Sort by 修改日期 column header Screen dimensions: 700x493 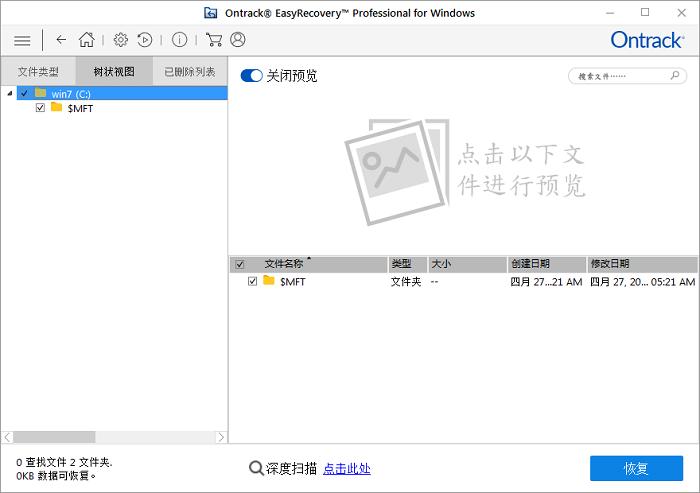pos(642,264)
